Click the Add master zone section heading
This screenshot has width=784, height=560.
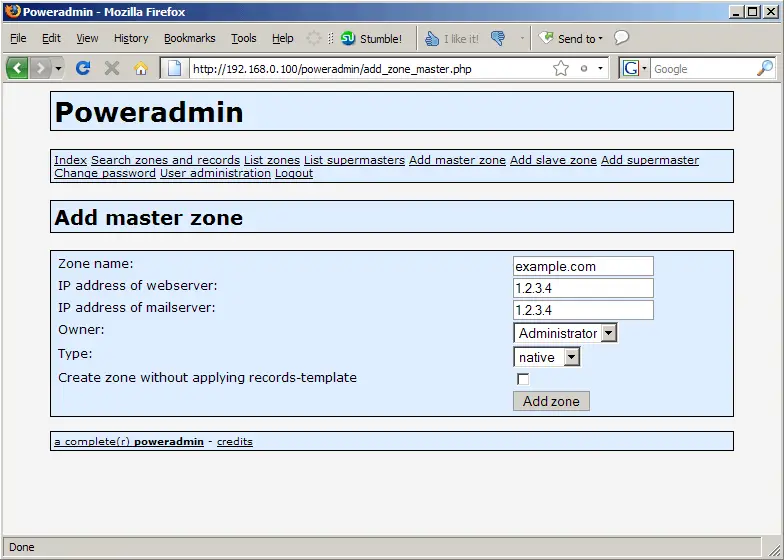[148, 218]
